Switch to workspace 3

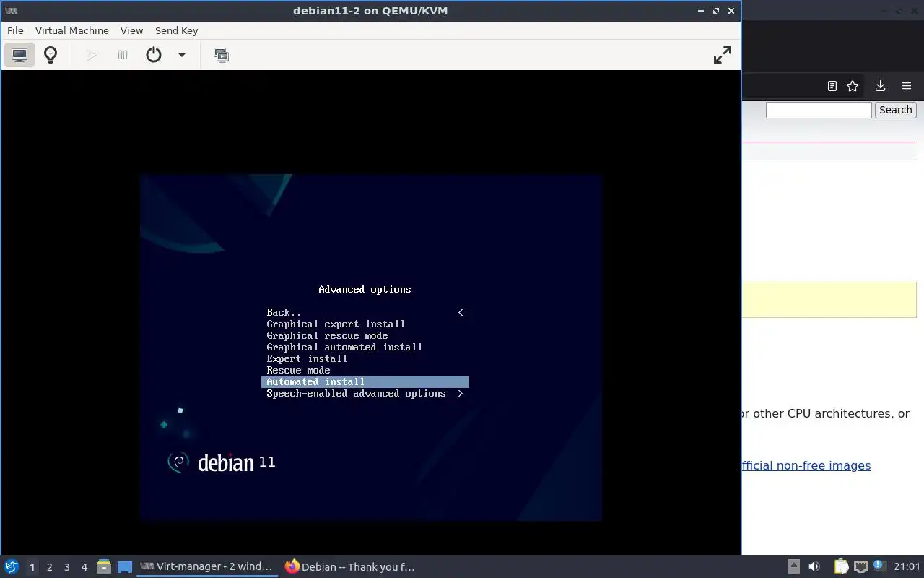point(66,567)
